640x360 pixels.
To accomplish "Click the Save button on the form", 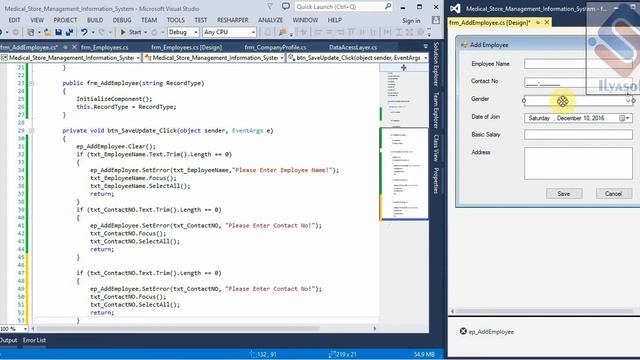I will click(564, 193).
